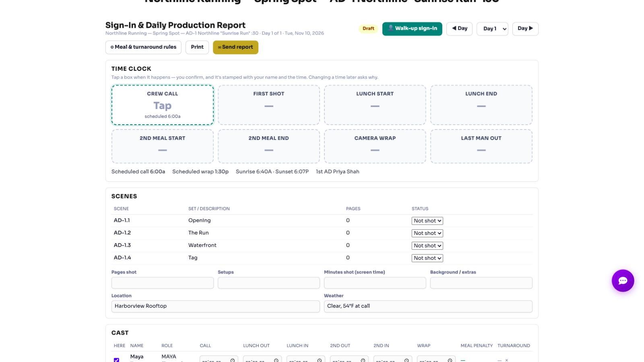Click the MEAL PENALTY column header
Viewport: 644px width, 362px height.
pos(477,346)
